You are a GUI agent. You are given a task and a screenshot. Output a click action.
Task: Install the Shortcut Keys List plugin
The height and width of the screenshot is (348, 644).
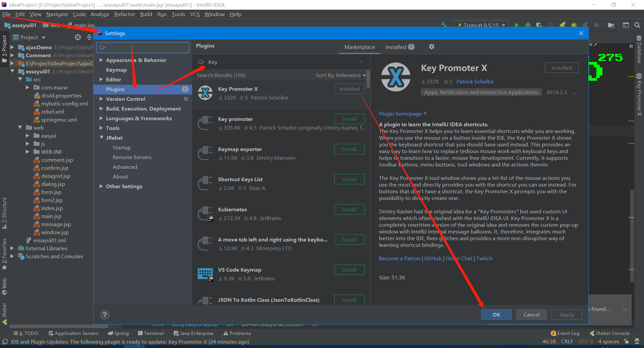(350, 179)
